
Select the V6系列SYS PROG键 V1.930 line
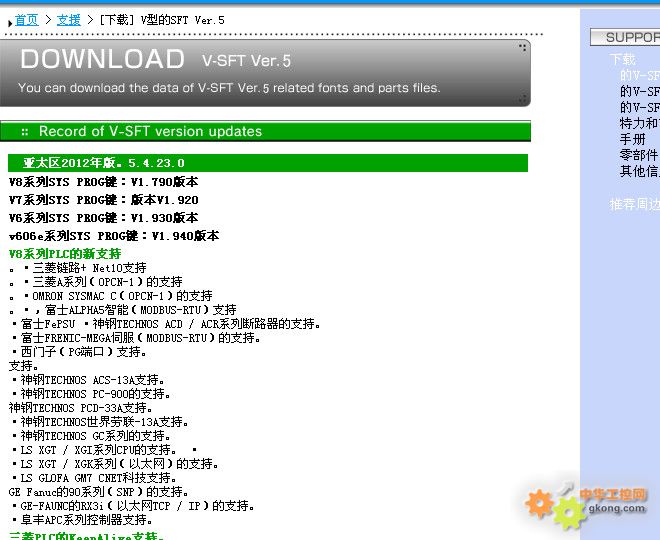click(x=103, y=218)
